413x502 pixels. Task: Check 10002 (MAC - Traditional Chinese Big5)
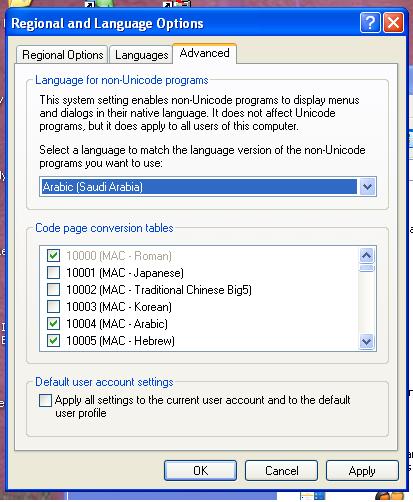tap(53, 290)
